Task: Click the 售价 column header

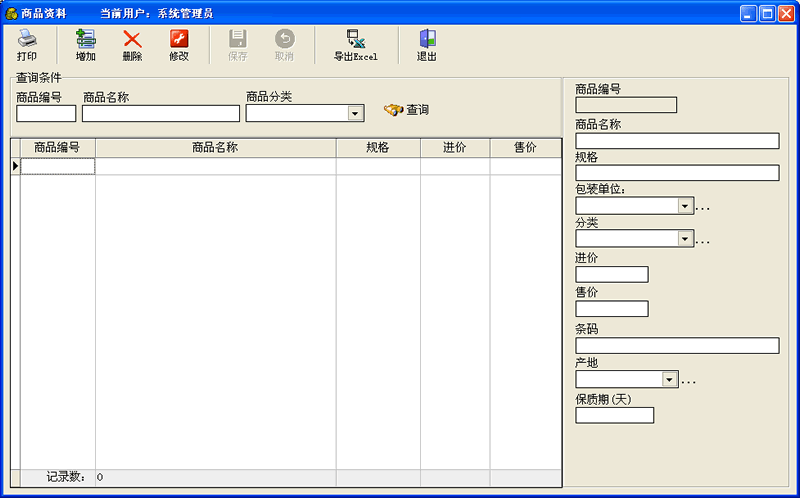Action: [x=525, y=148]
